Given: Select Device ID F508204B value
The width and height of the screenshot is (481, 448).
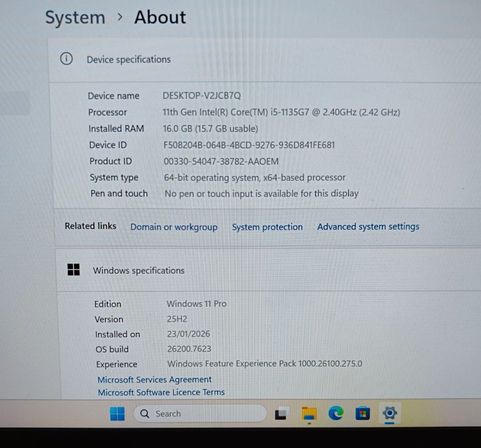Looking at the screenshot, I should (x=249, y=145).
